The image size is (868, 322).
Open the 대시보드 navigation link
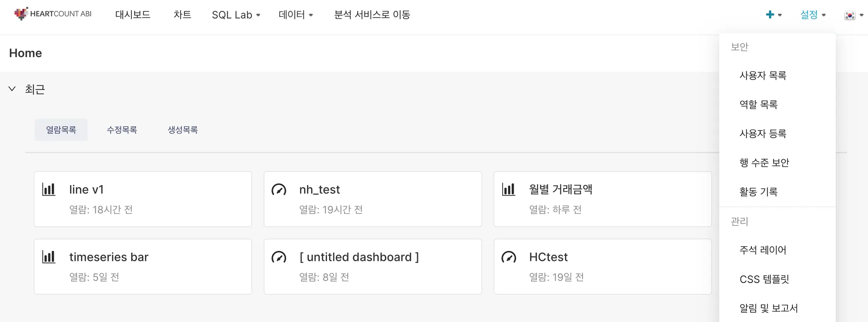[133, 15]
